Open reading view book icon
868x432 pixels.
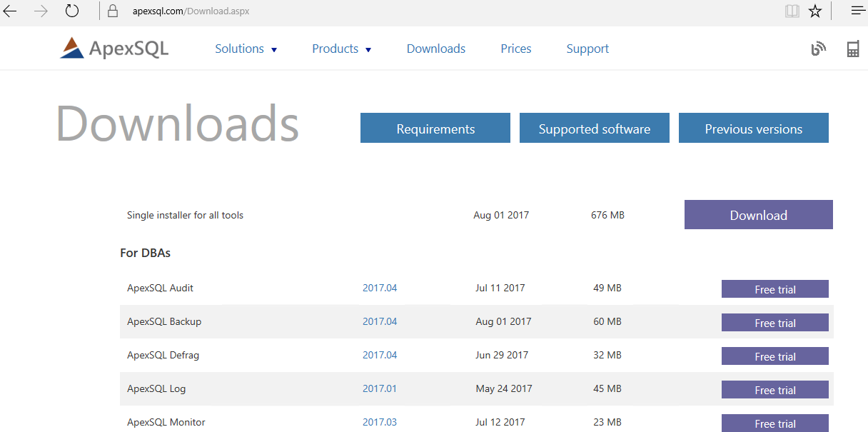click(792, 11)
